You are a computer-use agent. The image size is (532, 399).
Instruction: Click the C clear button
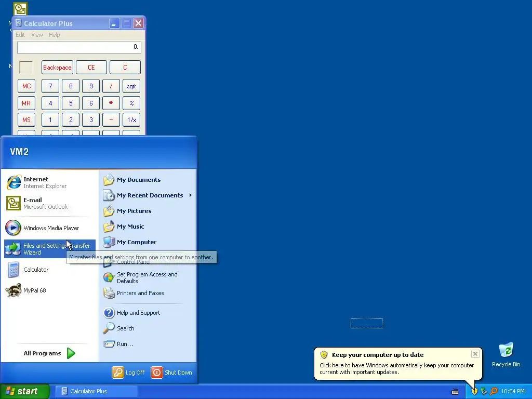125,68
